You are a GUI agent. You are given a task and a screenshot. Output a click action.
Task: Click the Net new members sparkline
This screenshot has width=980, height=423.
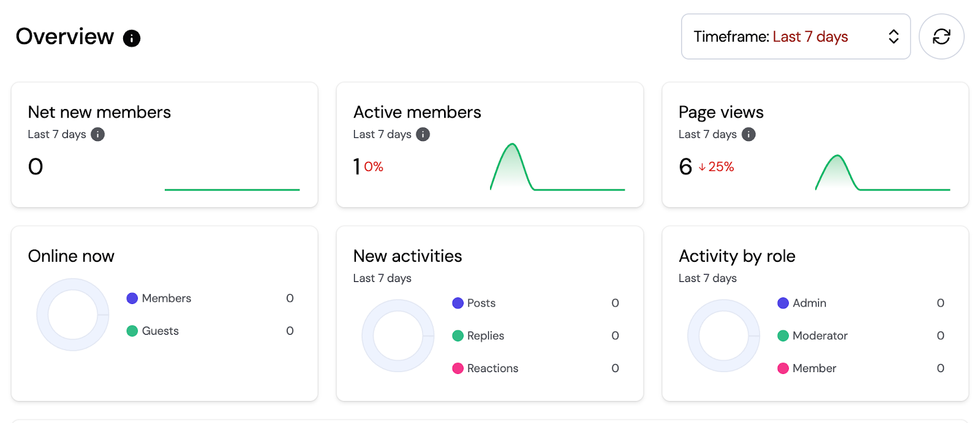pyautogui.click(x=232, y=189)
